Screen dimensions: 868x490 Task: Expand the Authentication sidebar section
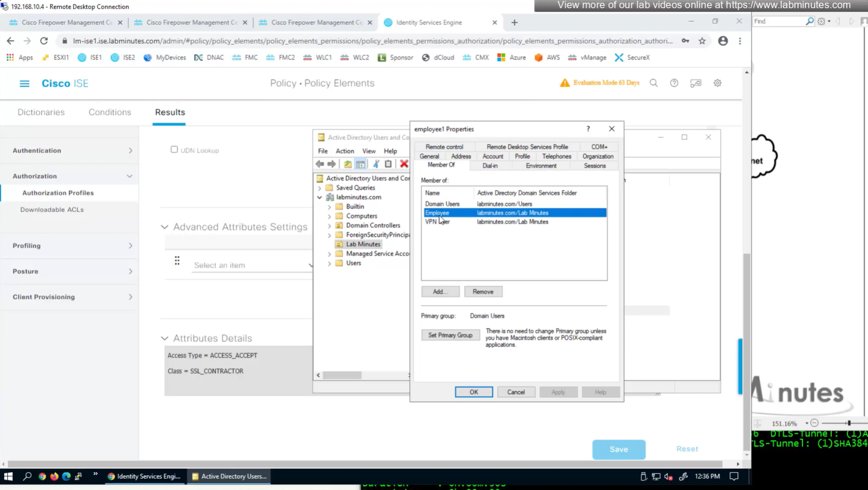click(x=72, y=150)
